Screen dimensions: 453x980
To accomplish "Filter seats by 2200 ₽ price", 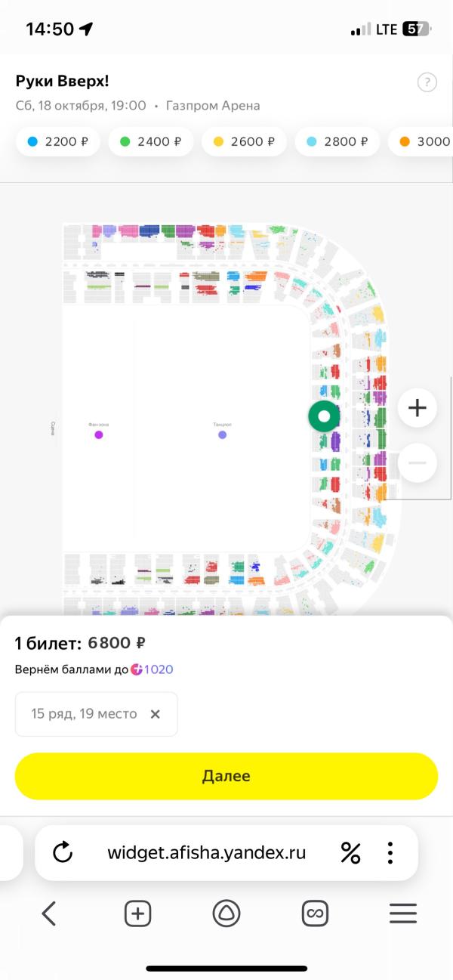I will 58,141.
